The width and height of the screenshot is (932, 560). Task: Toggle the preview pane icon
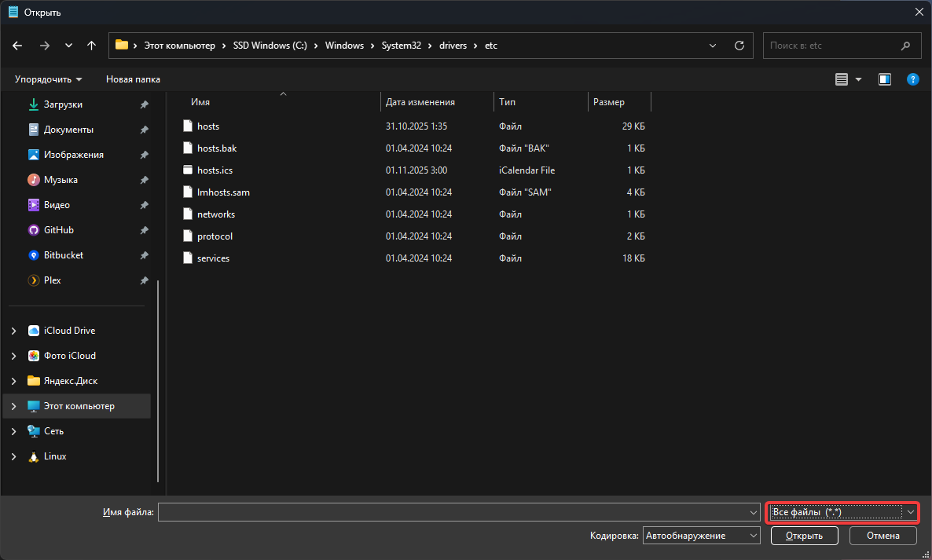(885, 79)
